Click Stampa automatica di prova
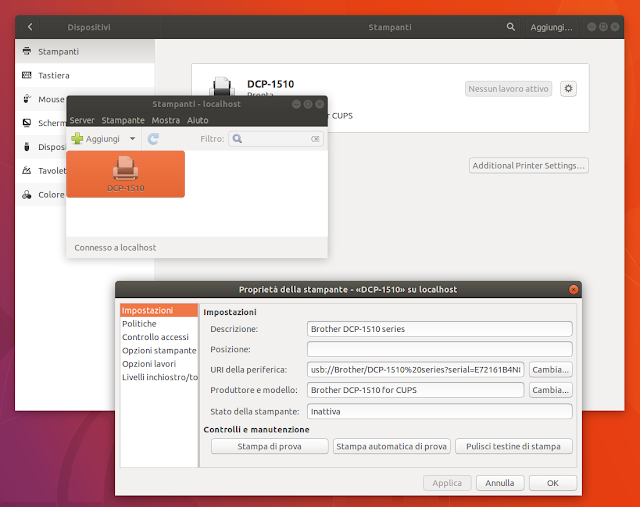 pyautogui.click(x=391, y=446)
